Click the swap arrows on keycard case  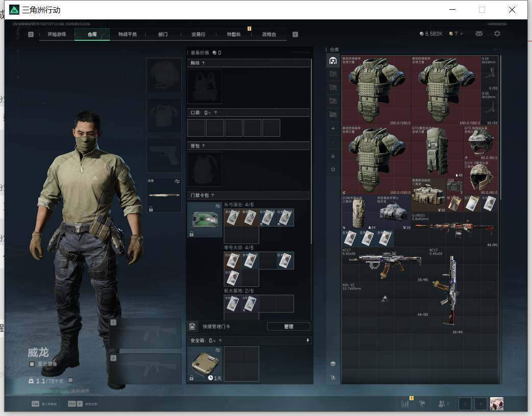coord(218,206)
